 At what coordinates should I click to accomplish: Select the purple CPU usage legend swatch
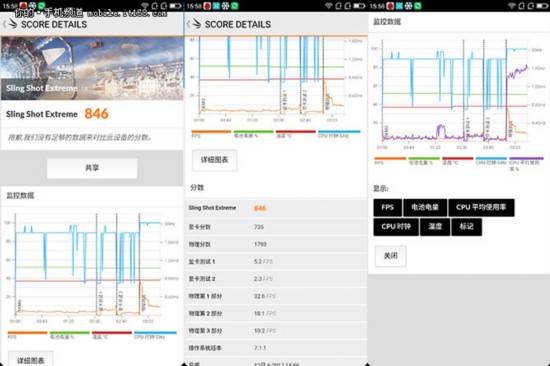526,158
